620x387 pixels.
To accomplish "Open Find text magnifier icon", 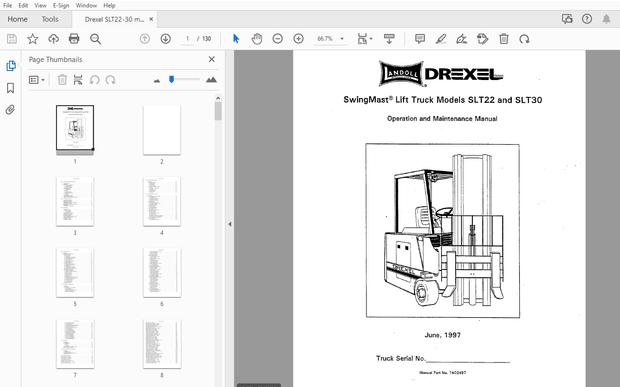I will coord(95,39).
